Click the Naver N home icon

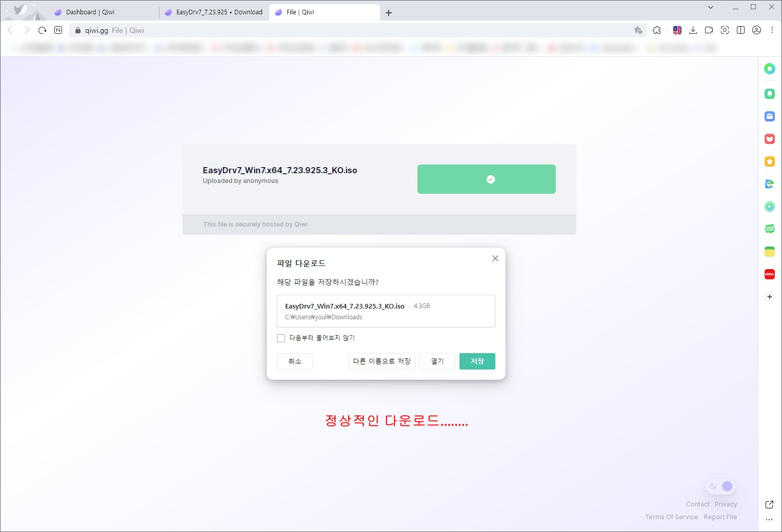pyautogui.click(x=58, y=30)
